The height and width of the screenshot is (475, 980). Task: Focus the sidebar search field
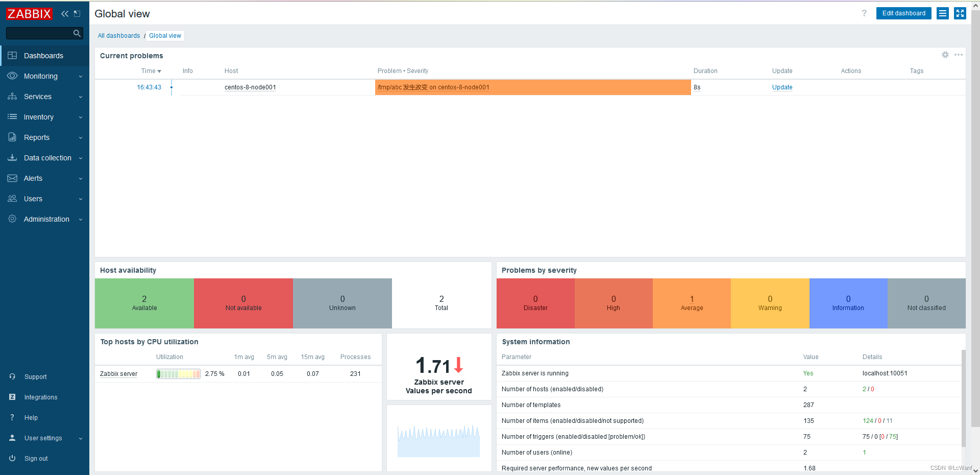(44, 33)
